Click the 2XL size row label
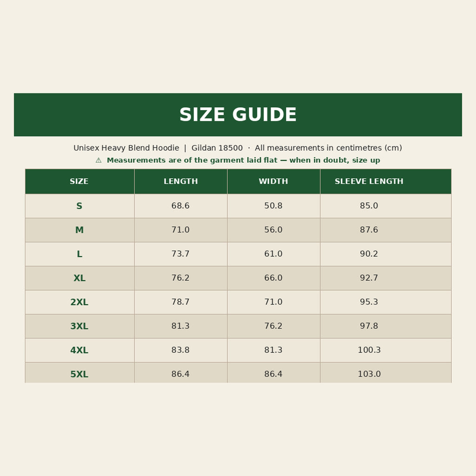Screen dimensions: 476x476 tap(79, 302)
